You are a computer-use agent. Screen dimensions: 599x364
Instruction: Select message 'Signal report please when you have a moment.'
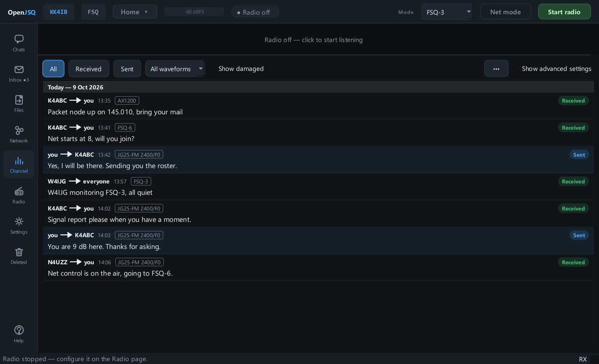pyautogui.click(x=318, y=214)
